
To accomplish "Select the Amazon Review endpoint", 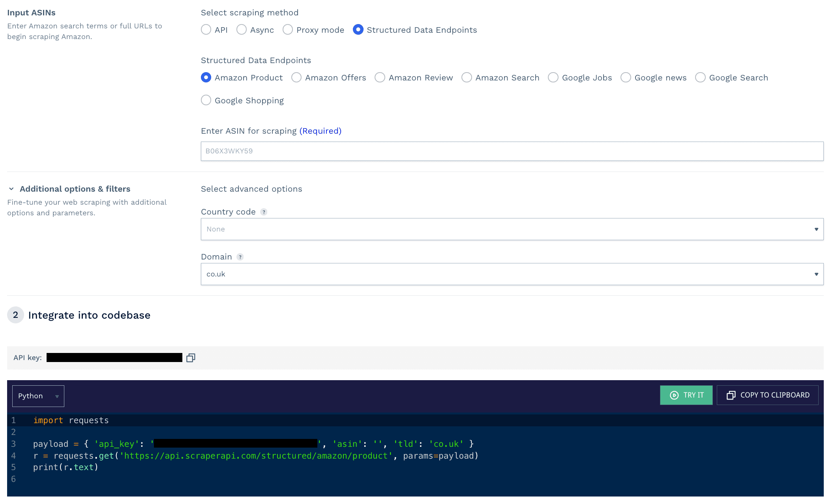I will (380, 77).
